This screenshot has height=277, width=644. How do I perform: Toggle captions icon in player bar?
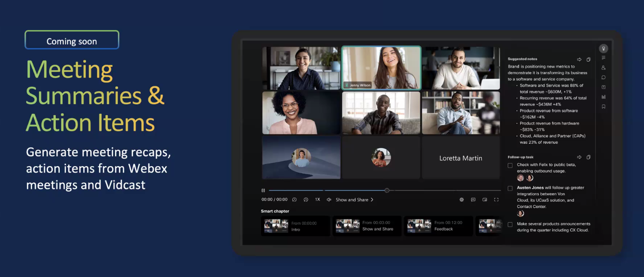coord(473,200)
